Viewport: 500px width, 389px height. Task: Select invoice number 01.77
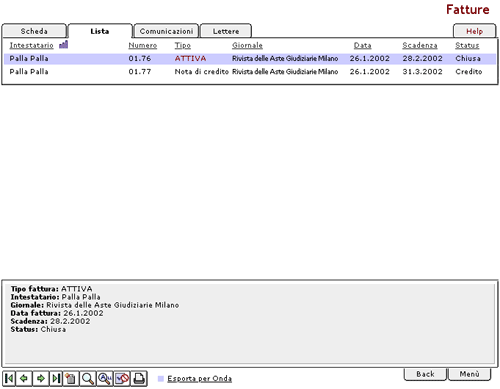(140, 71)
